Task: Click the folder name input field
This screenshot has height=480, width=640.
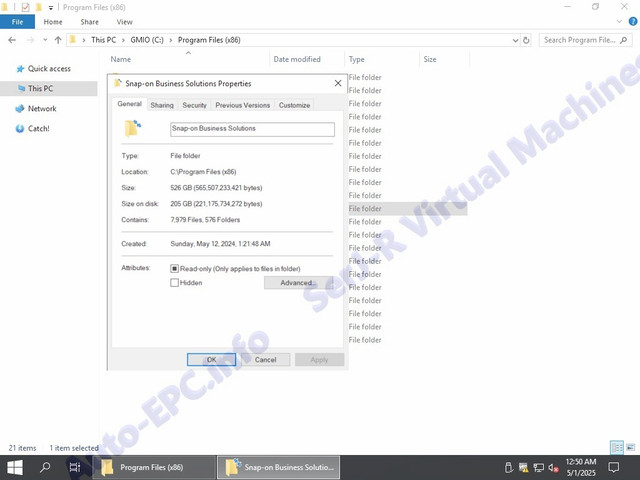Action: pyautogui.click(x=252, y=129)
